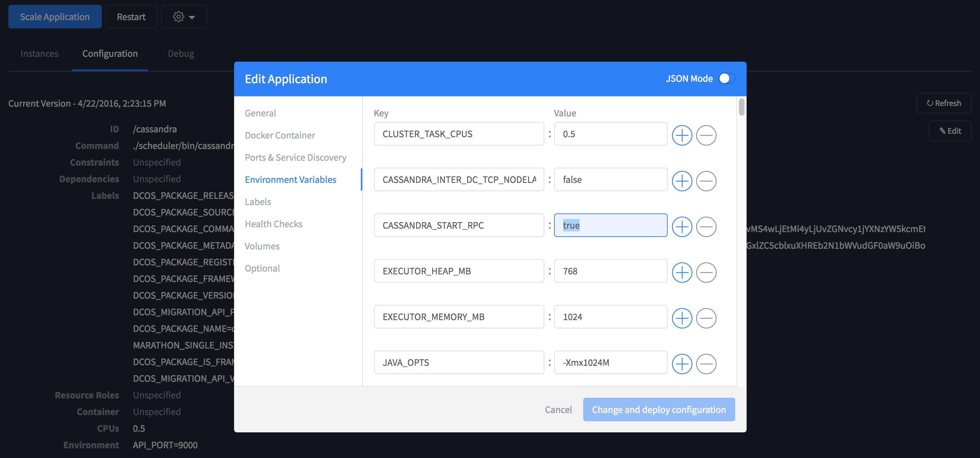Open the Instances tab
The height and width of the screenshot is (458, 980).
coord(39,54)
